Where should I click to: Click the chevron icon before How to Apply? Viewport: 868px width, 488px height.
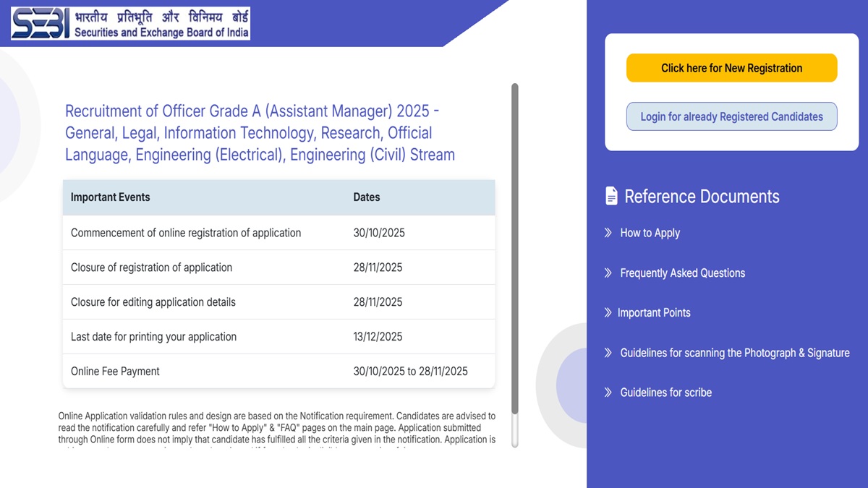pos(608,232)
